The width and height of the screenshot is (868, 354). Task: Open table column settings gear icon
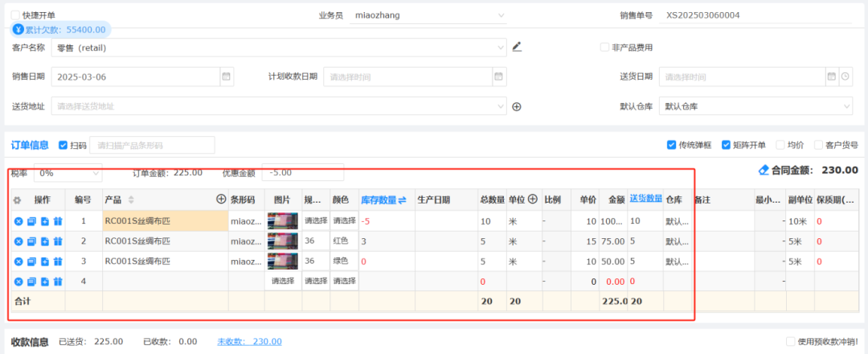(x=17, y=200)
